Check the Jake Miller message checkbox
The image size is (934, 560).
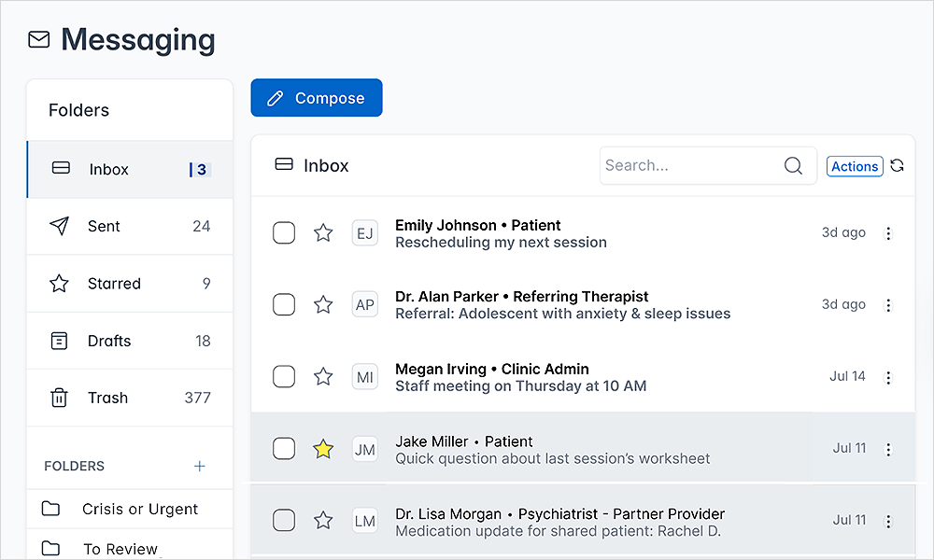[x=284, y=450]
